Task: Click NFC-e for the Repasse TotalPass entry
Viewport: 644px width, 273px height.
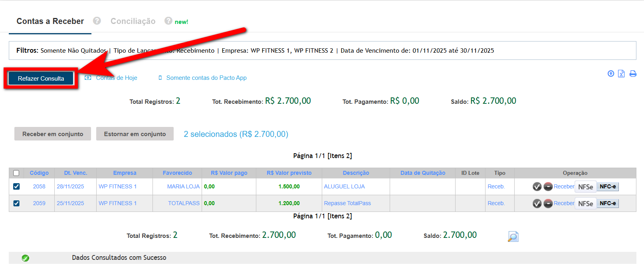Action: tap(608, 204)
